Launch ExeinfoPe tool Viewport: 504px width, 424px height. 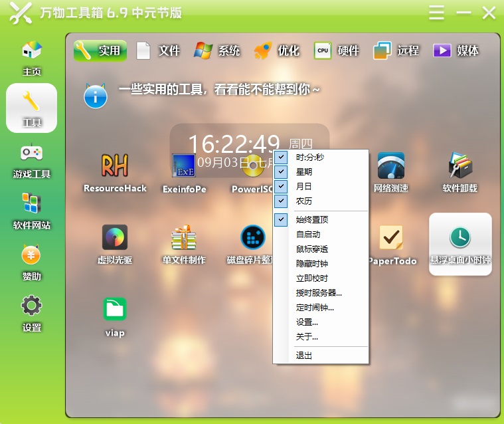[x=184, y=173]
